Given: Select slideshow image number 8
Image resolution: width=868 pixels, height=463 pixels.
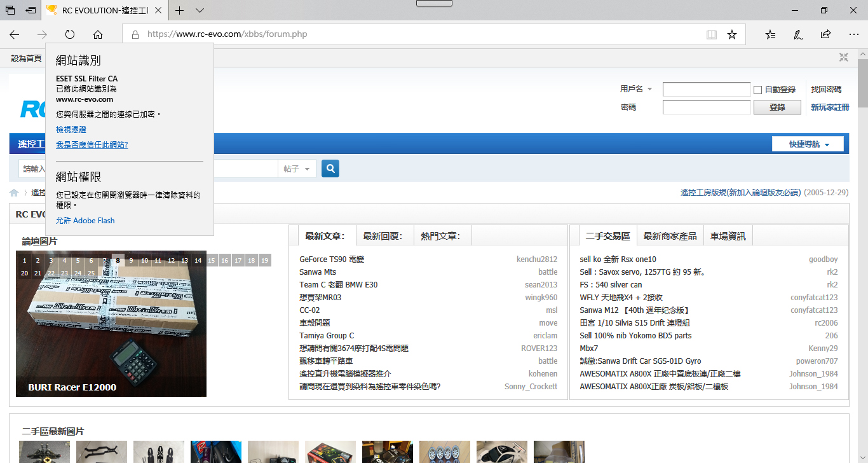Looking at the screenshot, I should coord(118,260).
